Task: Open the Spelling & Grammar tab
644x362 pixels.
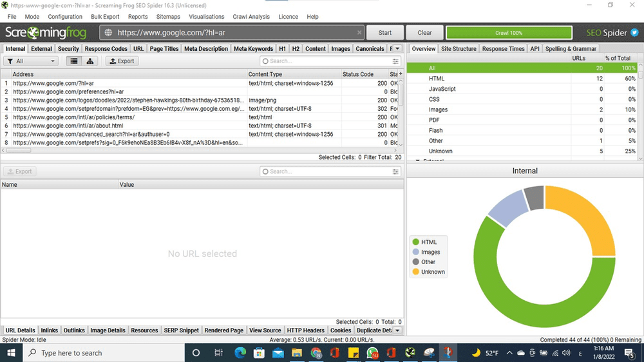Action: tap(571, 48)
